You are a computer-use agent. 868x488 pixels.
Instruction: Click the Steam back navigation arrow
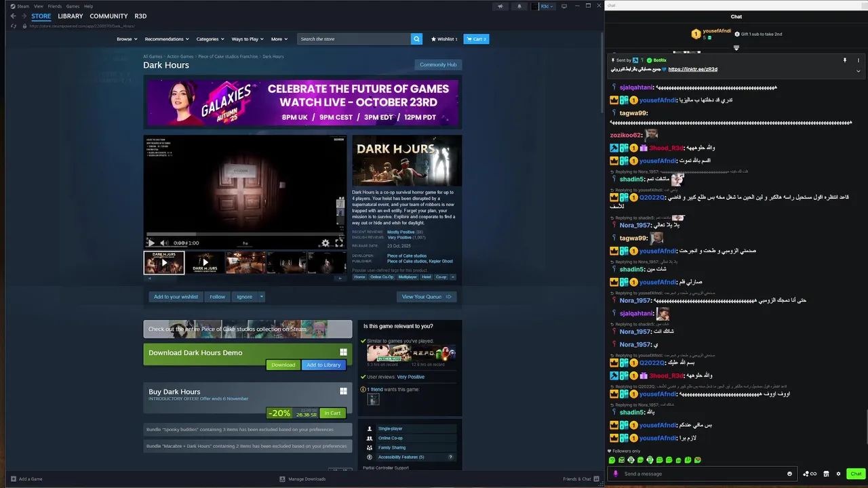tap(13, 16)
